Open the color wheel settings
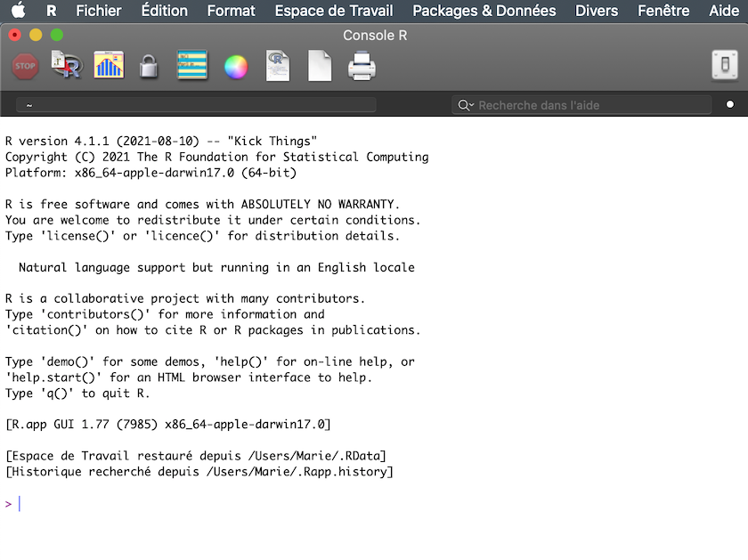Viewport: 748px width, 560px height. click(x=235, y=67)
